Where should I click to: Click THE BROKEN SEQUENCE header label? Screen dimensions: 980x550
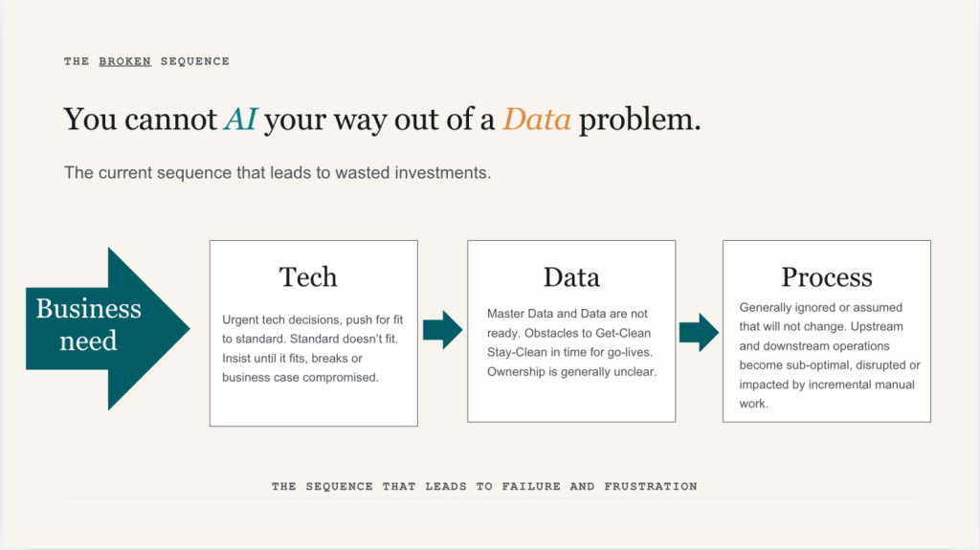click(x=146, y=61)
